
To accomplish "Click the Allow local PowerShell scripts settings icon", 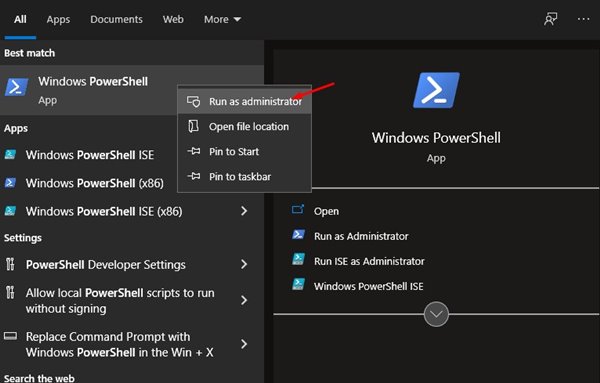I will tap(10, 293).
